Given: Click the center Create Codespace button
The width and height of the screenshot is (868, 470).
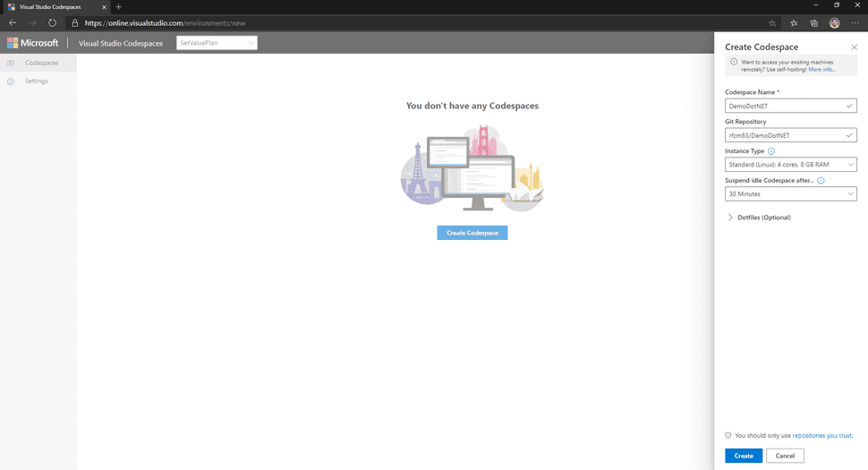Looking at the screenshot, I should [472, 233].
